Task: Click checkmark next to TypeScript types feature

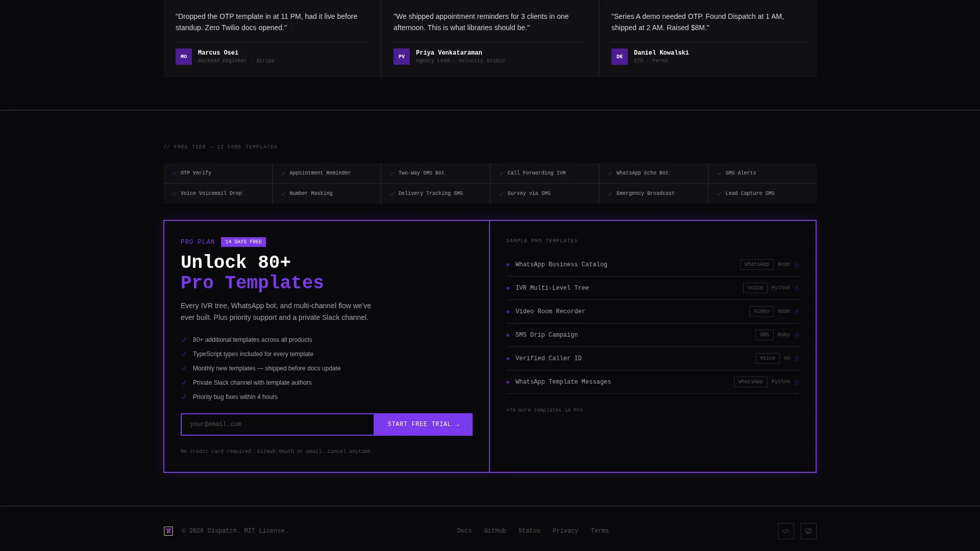Action: pyautogui.click(x=184, y=354)
